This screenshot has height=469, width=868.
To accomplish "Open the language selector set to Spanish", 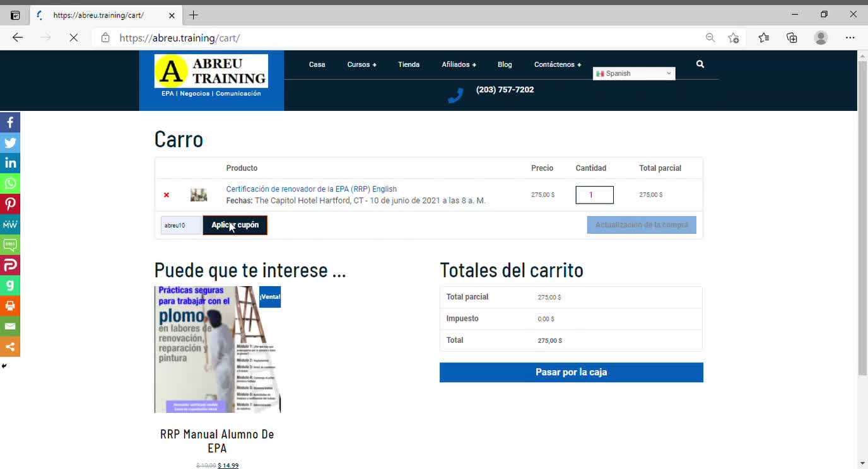I will point(634,74).
